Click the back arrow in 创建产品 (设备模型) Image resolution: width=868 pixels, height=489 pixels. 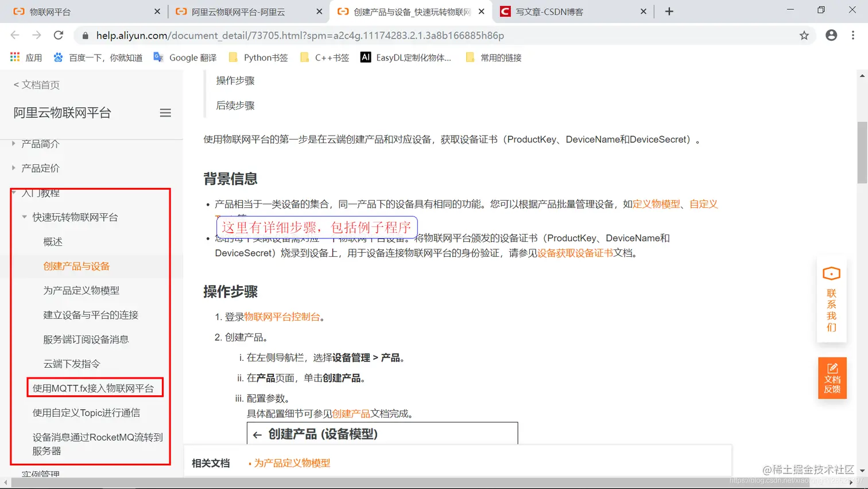257,435
